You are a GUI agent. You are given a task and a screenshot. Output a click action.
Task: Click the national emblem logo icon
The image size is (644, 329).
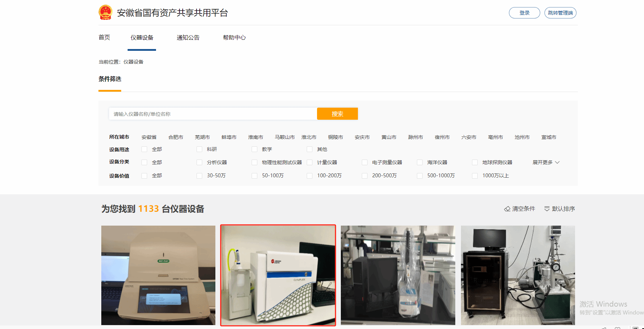(105, 12)
